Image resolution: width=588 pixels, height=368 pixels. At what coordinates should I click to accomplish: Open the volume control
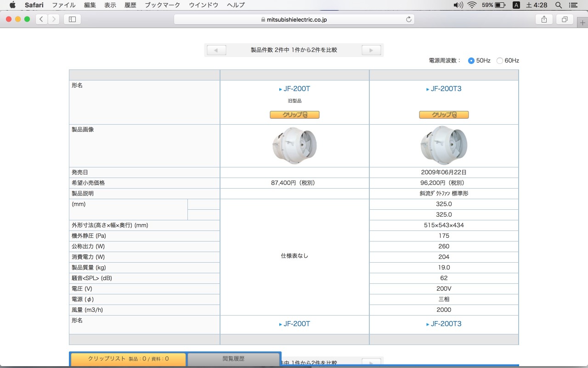point(458,5)
